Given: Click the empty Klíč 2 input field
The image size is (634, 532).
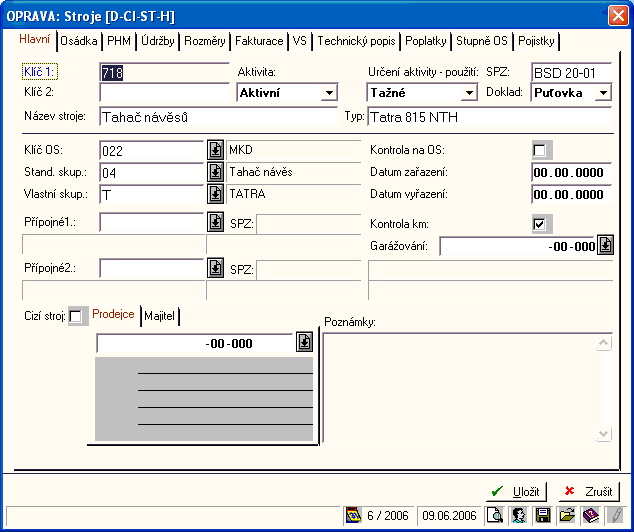Looking at the screenshot, I should point(164,93).
